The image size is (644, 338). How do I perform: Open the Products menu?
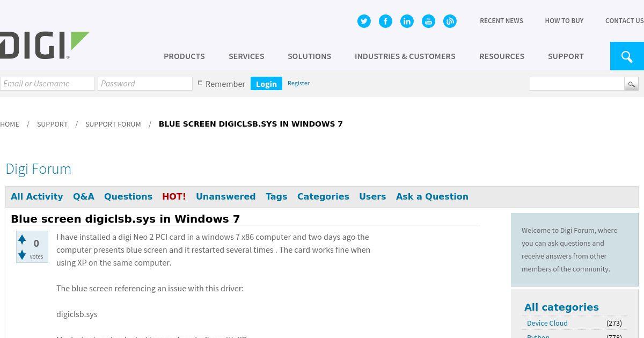184,56
